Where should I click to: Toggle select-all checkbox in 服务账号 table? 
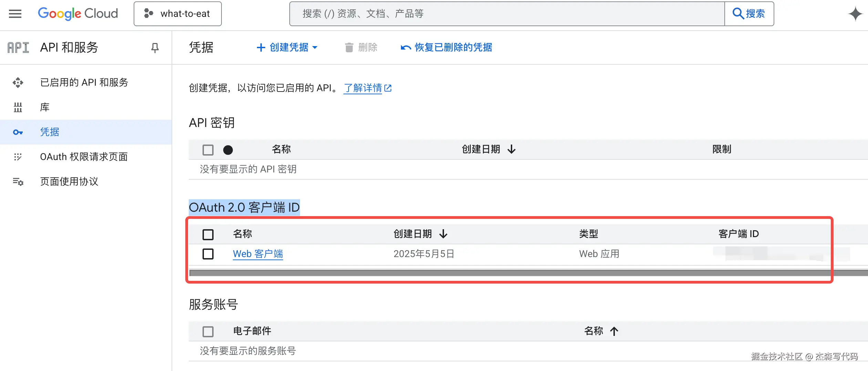click(x=208, y=331)
